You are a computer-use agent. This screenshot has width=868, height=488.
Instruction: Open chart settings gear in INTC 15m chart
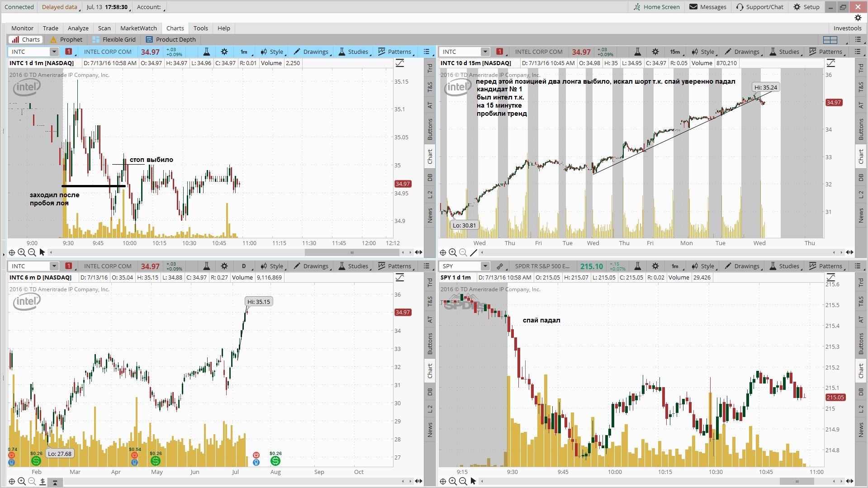655,52
